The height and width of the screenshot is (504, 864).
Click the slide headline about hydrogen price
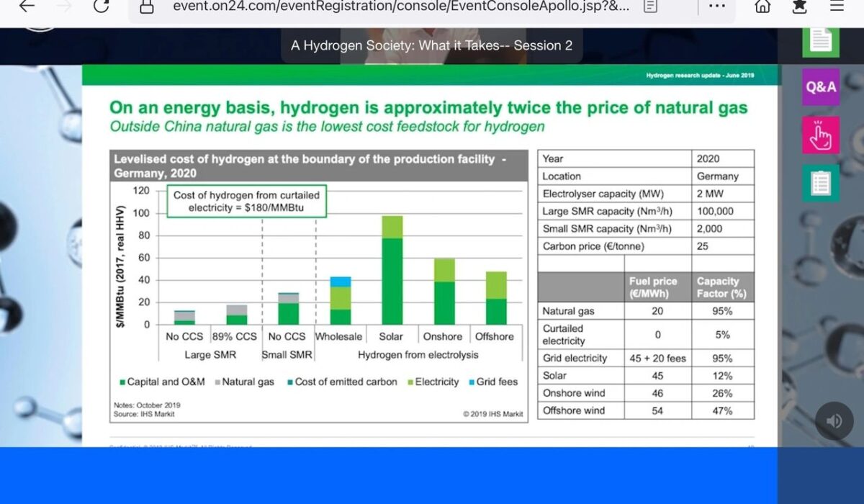point(428,108)
